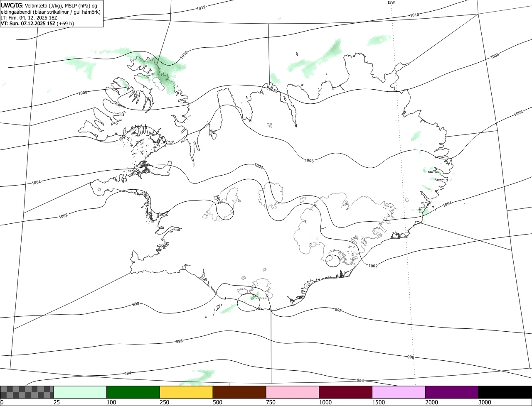Click the yellow 250–500 legend swatch
This screenshot has width=532, height=406.
(186, 392)
